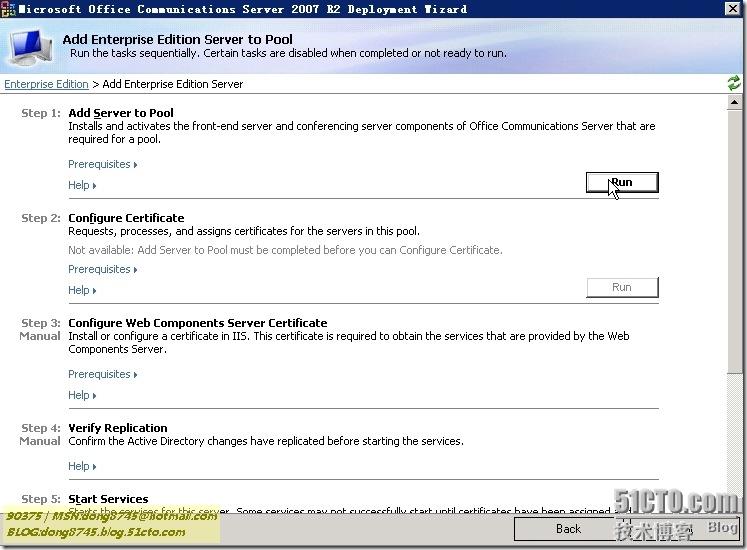Screen dimensions: 747x550
Task: Expand Help under Configure Web Components Server Certificate
Action: click(82, 395)
